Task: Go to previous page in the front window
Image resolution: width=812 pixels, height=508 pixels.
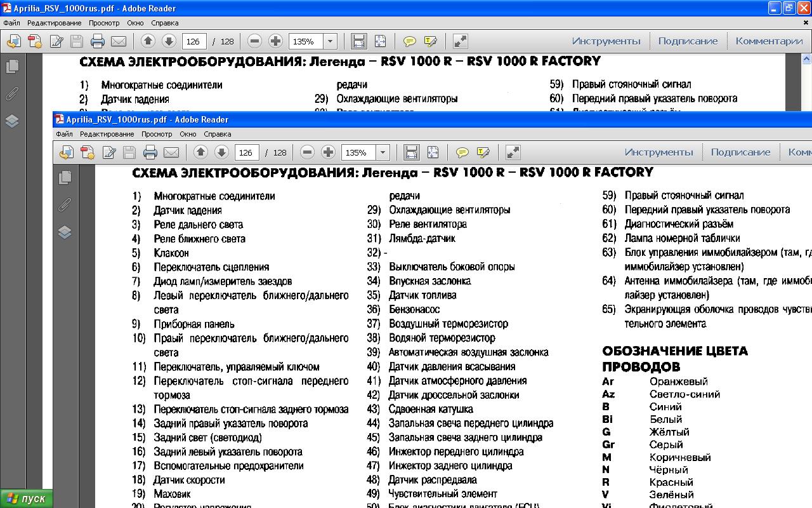Action: tap(200, 152)
